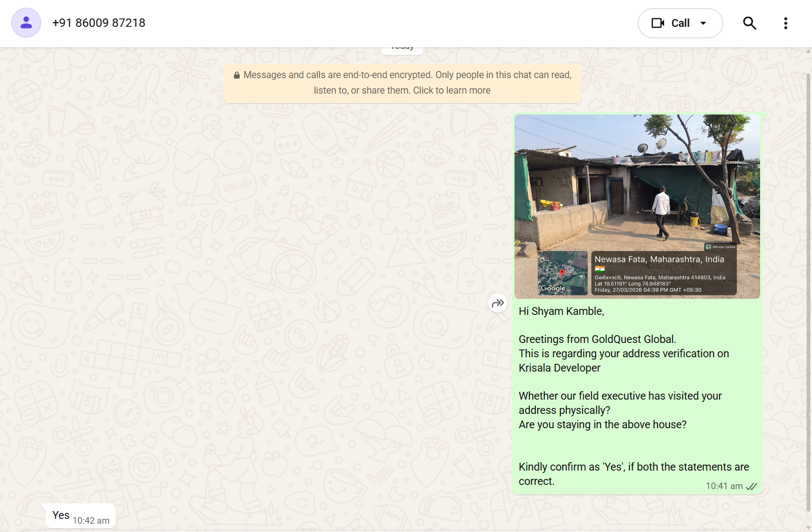The height and width of the screenshot is (532, 812).
Task: Click the India flag in photo overlay
Action: (599, 269)
